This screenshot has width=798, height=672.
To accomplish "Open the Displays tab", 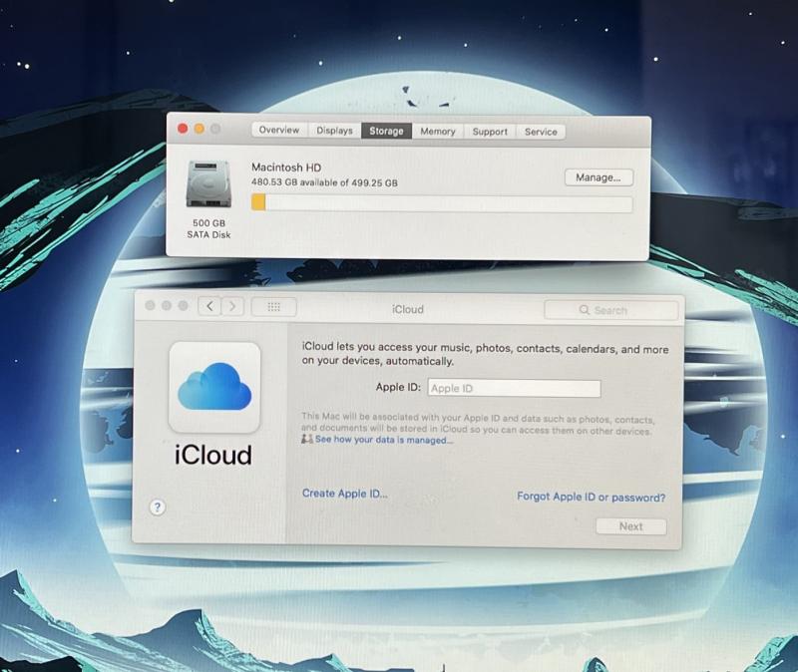I will click(x=334, y=131).
